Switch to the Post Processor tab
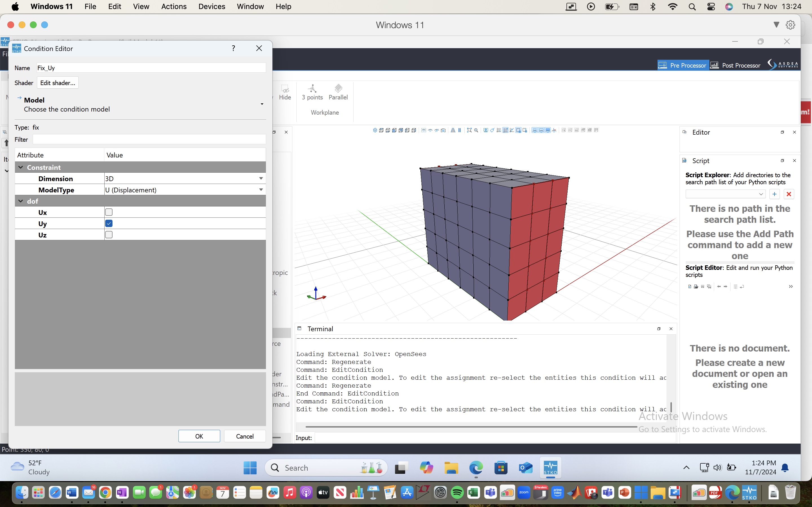 click(x=736, y=65)
